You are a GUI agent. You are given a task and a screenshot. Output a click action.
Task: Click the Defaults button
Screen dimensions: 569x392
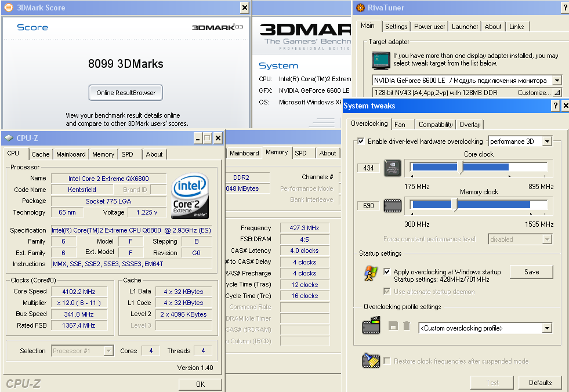[541, 383]
